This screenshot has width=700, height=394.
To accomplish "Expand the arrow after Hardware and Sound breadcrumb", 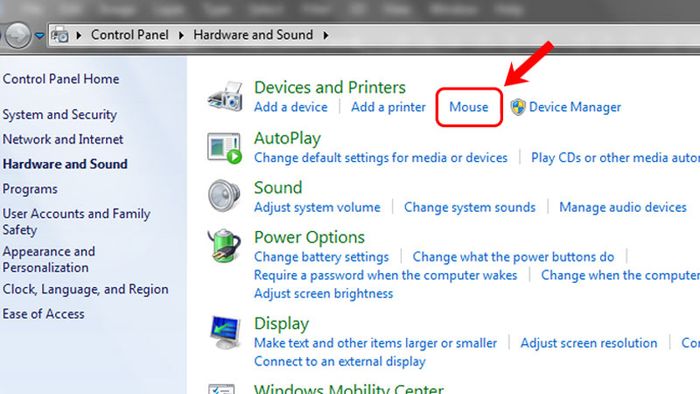I will point(326,35).
